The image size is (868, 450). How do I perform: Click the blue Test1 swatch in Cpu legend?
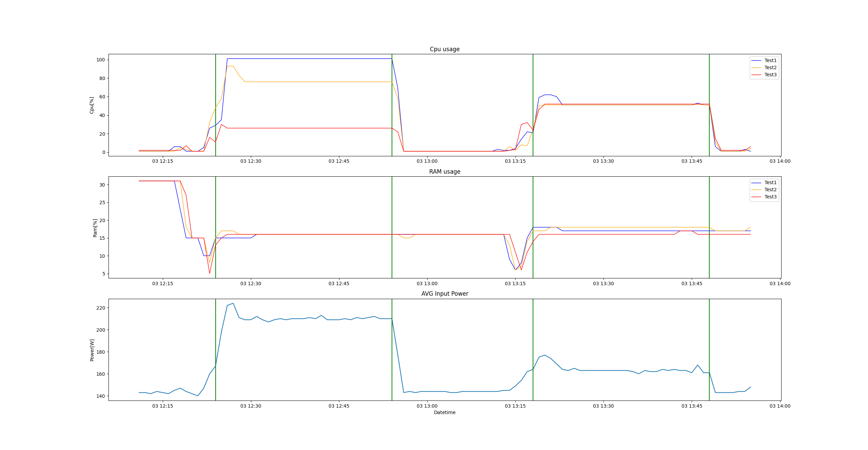click(x=756, y=60)
